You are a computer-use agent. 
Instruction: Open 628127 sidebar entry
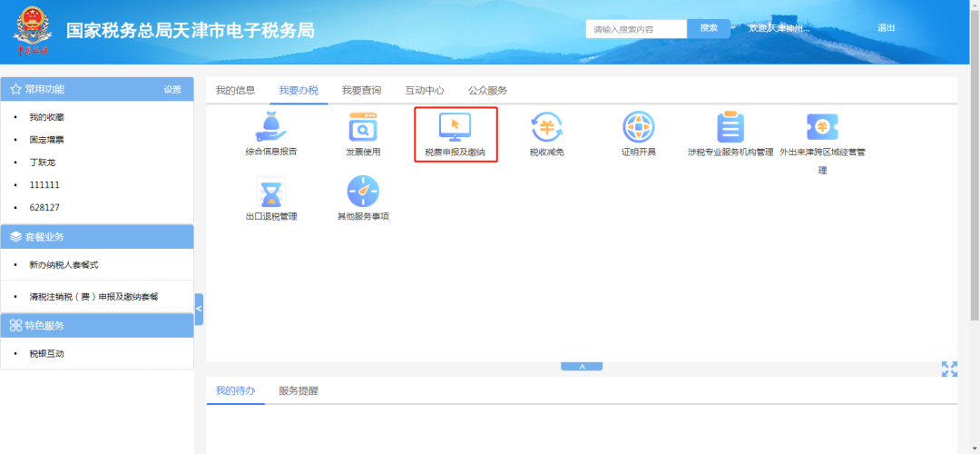pos(44,207)
